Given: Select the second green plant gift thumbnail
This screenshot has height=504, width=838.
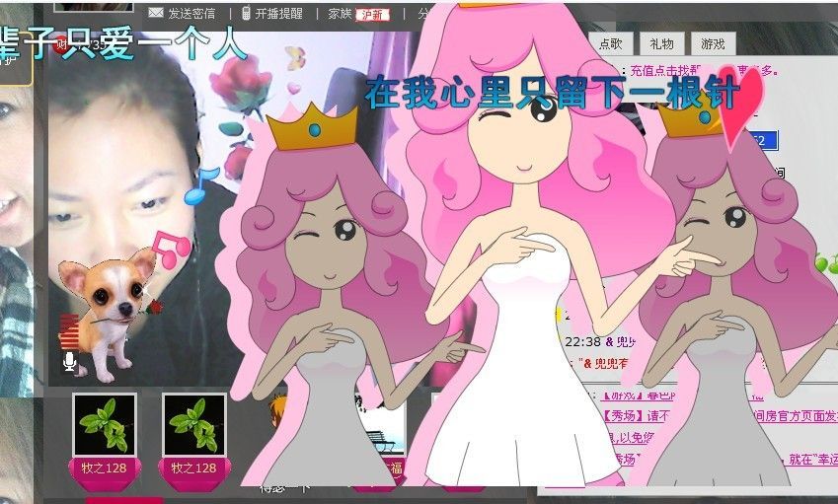Looking at the screenshot, I should (x=194, y=425).
